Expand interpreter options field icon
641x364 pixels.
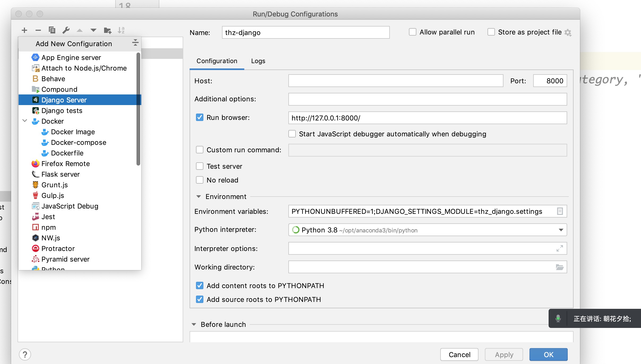pyautogui.click(x=560, y=249)
